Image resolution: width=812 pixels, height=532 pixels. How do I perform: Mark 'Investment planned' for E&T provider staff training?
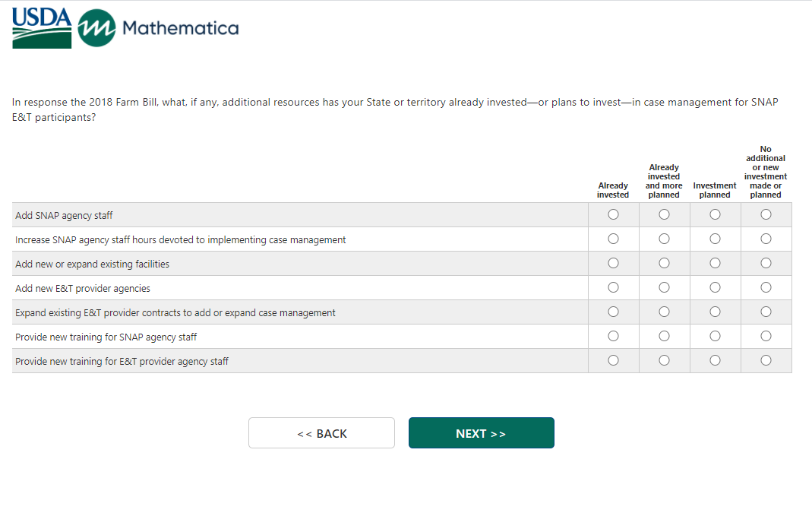[715, 361]
